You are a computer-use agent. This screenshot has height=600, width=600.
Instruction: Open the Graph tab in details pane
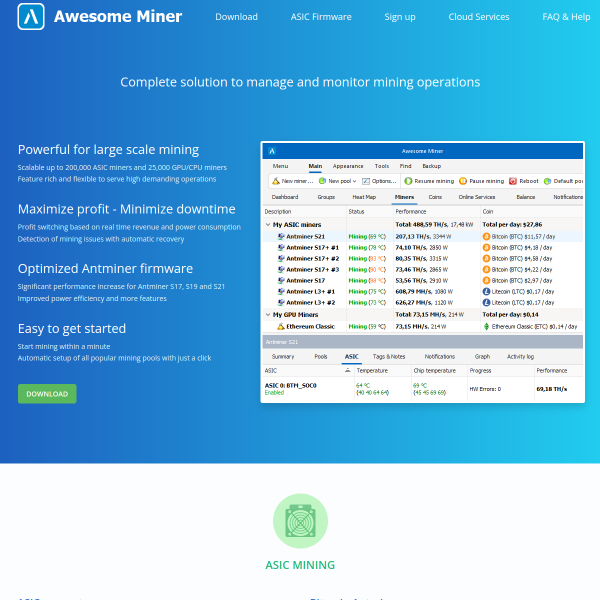(x=482, y=357)
